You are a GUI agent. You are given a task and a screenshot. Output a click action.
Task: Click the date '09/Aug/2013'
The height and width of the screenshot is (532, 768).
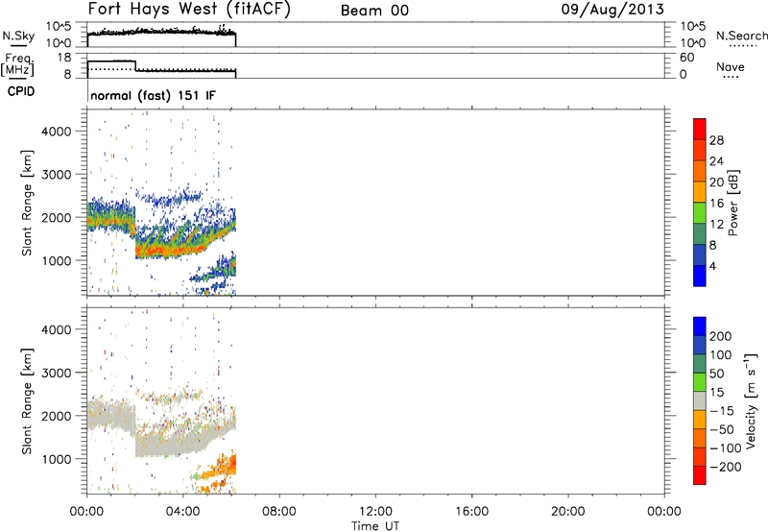click(612, 10)
